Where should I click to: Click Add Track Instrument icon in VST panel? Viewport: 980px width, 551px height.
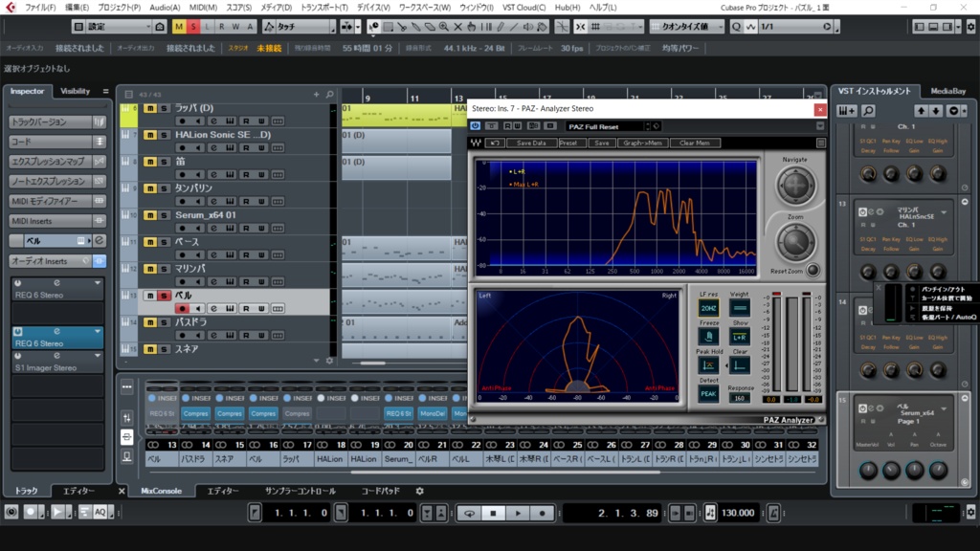click(847, 111)
